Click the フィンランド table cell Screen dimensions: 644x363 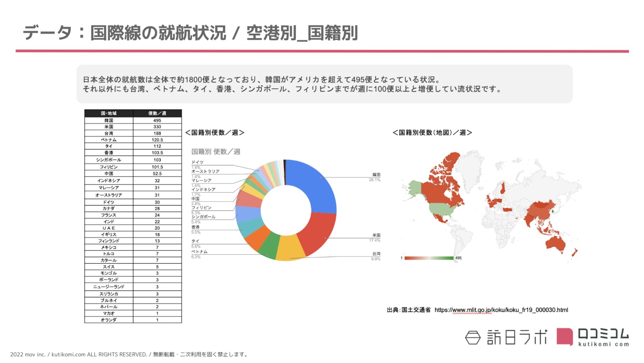[109, 241]
